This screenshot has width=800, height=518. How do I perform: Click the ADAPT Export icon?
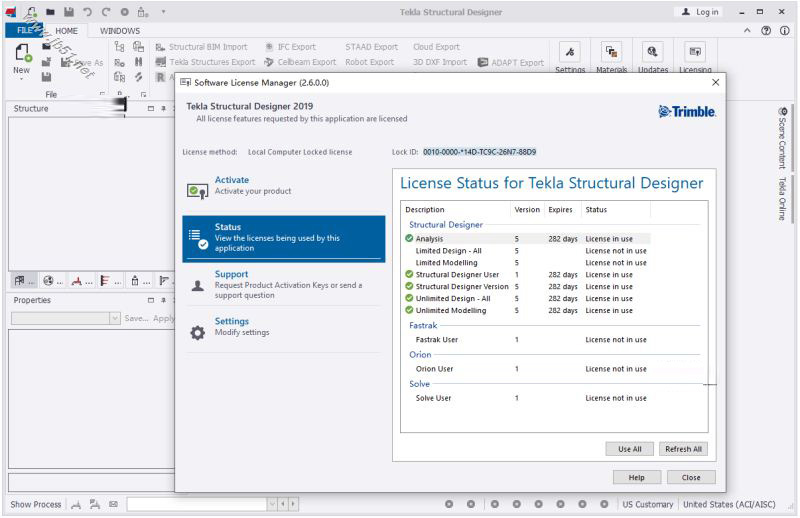pos(483,62)
